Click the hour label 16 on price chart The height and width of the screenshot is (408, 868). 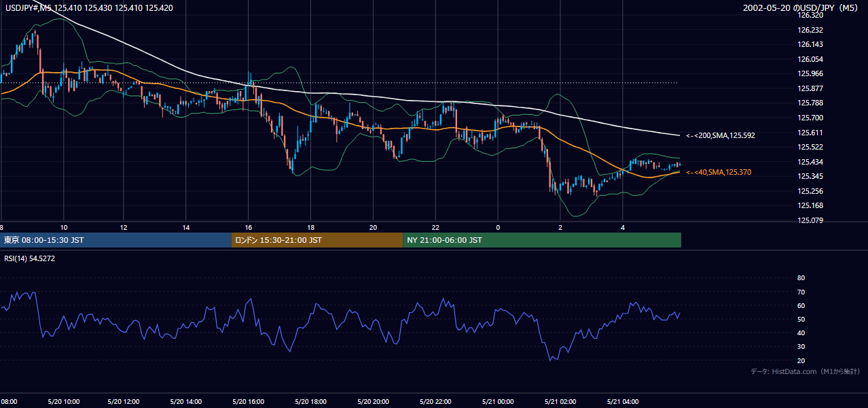249,227
